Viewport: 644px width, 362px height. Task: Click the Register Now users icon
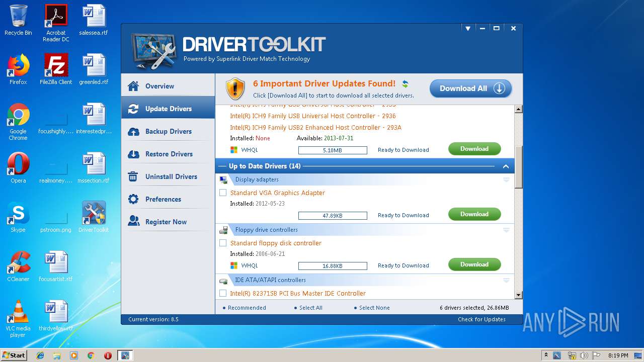(133, 221)
